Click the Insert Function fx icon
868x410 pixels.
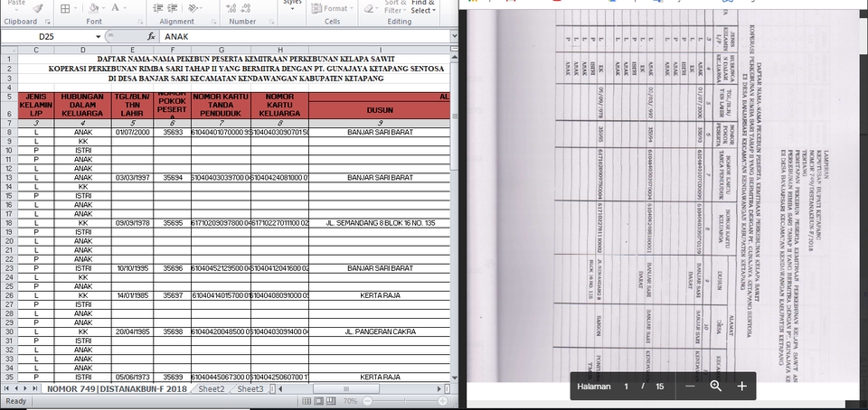(151, 36)
